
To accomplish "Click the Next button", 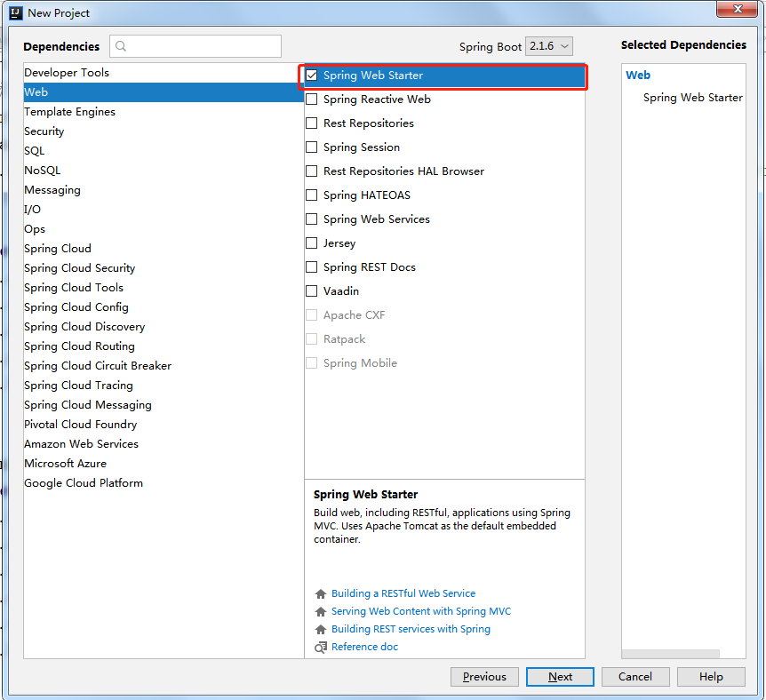I will click(560, 677).
